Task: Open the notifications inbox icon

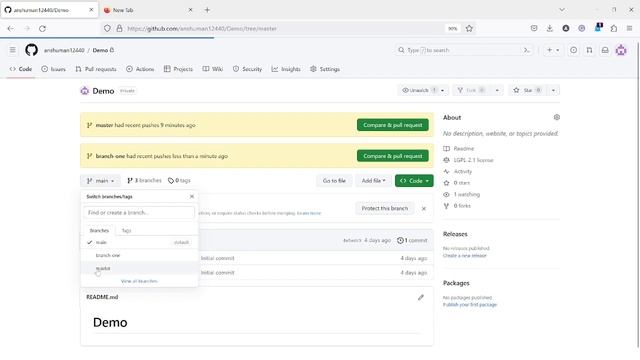Action: [x=605, y=50]
